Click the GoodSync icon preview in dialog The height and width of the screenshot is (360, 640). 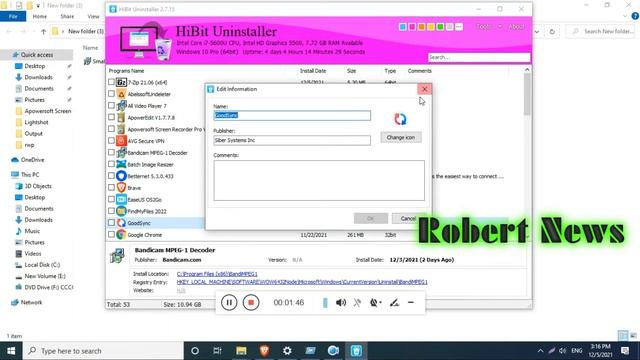pos(400,119)
